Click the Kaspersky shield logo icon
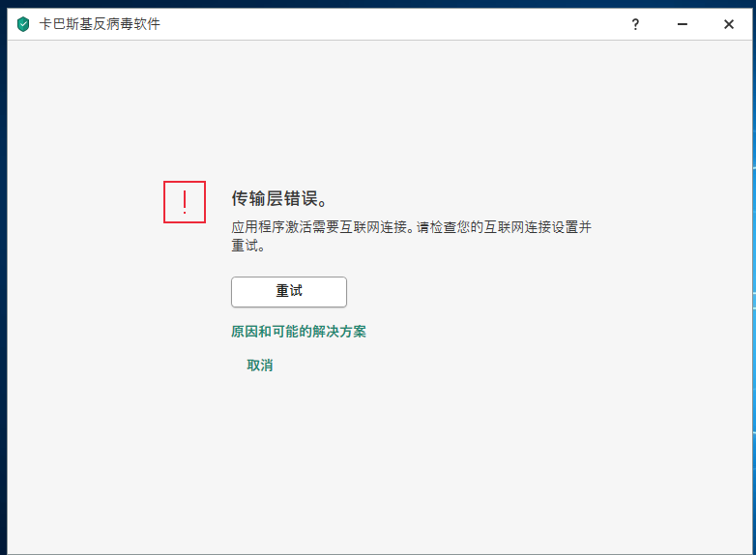The height and width of the screenshot is (555, 756). click(22, 24)
